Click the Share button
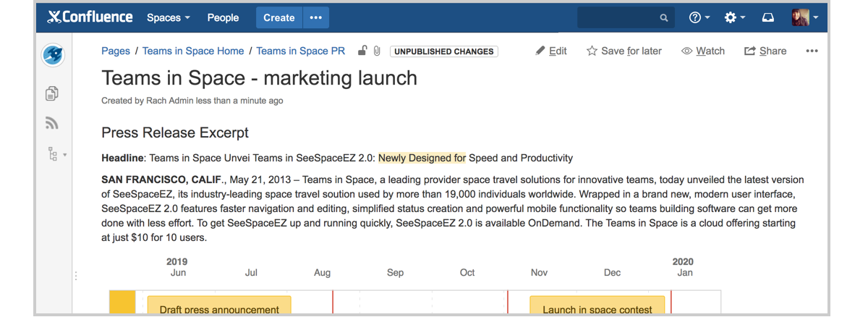 coord(765,51)
